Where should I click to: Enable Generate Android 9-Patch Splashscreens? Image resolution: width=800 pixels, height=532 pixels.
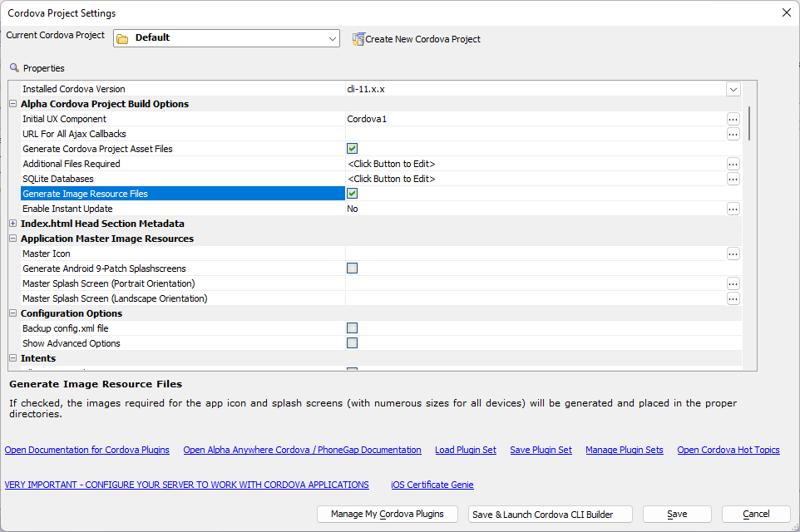coord(352,268)
